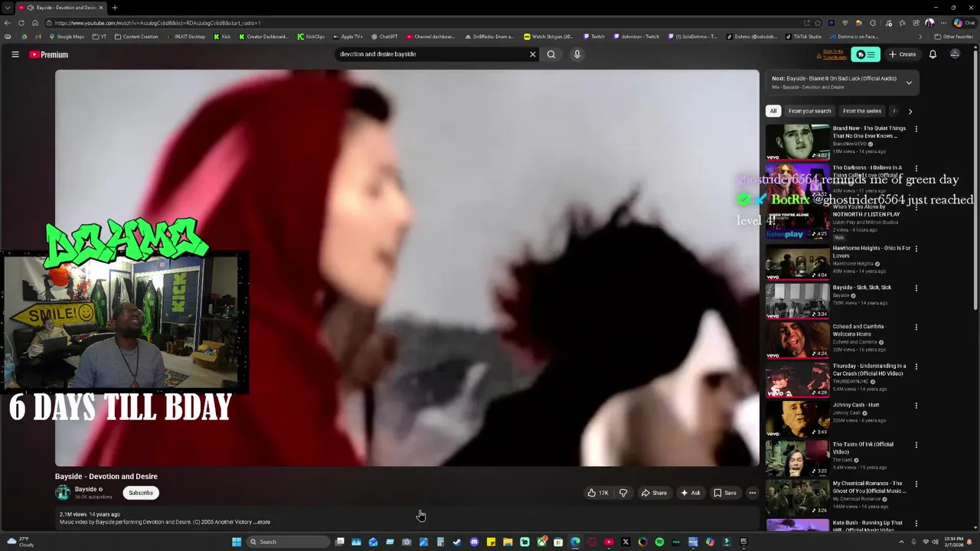Open options for Bayside - Sick, Sick, Sick
Screen dimensions: 980x551
click(916, 288)
